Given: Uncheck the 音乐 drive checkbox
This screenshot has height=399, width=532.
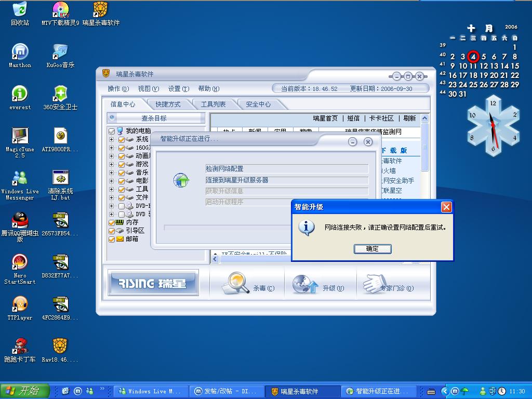Looking at the screenshot, I should tap(122, 172).
